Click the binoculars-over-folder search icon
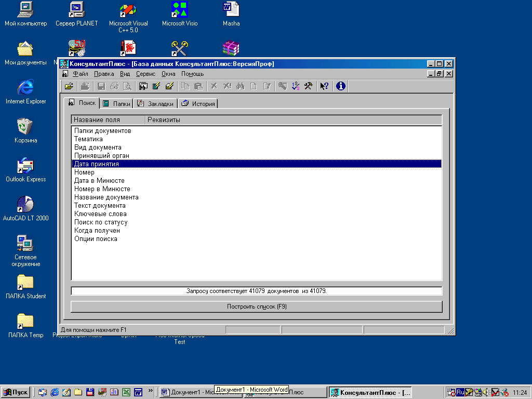 tap(143, 86)
